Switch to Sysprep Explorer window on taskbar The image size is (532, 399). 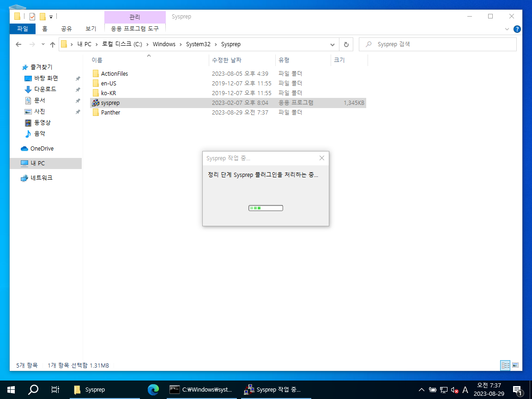(x=105, y=390)
